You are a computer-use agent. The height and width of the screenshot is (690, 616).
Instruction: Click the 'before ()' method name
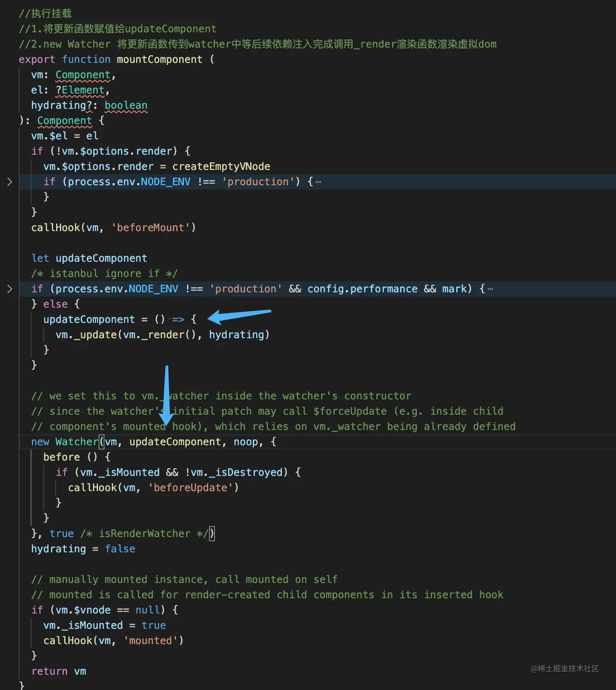(x=71, y=457)
